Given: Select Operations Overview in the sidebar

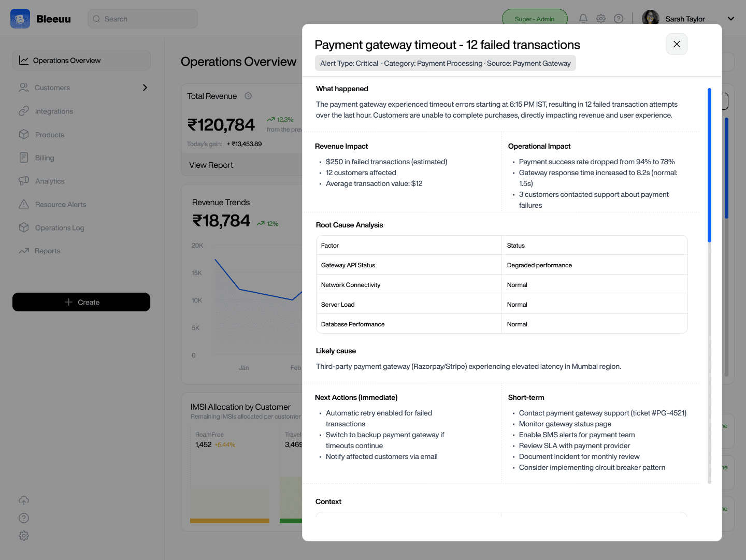Looking at the screenshot, I should [81, 60].
